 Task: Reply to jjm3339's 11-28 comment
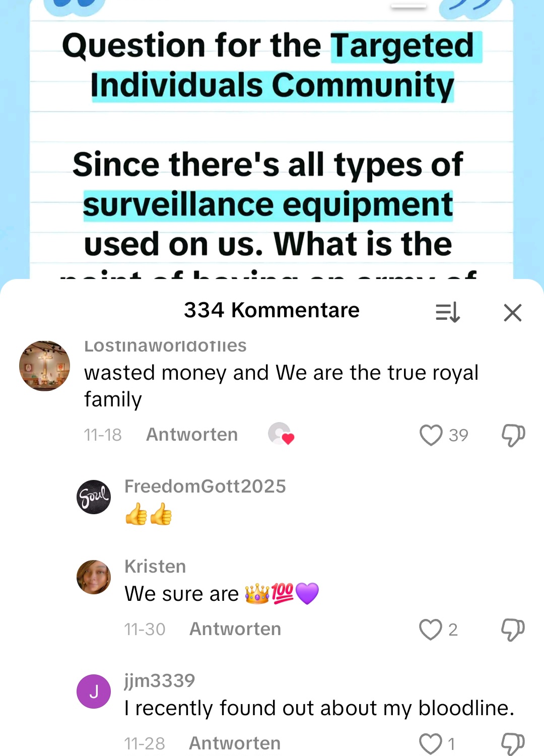point(235,743)
